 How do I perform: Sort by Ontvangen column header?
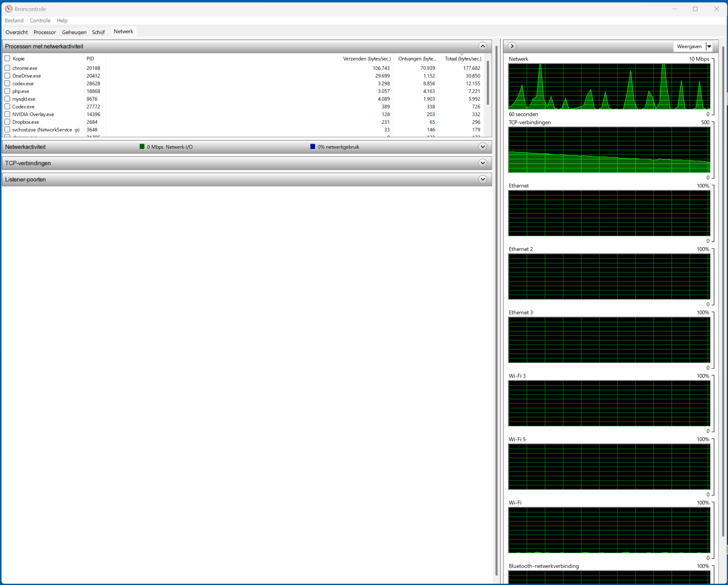(417, 59)
